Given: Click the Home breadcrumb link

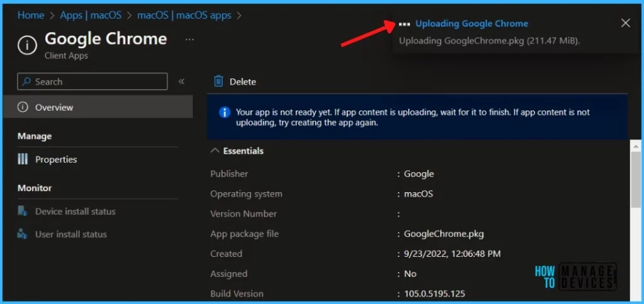Looking at the screenshot, I should pos(31,15).
